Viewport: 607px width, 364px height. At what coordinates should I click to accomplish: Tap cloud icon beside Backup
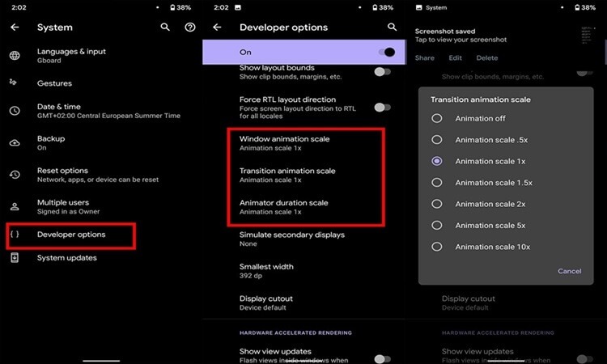(15, 142)
